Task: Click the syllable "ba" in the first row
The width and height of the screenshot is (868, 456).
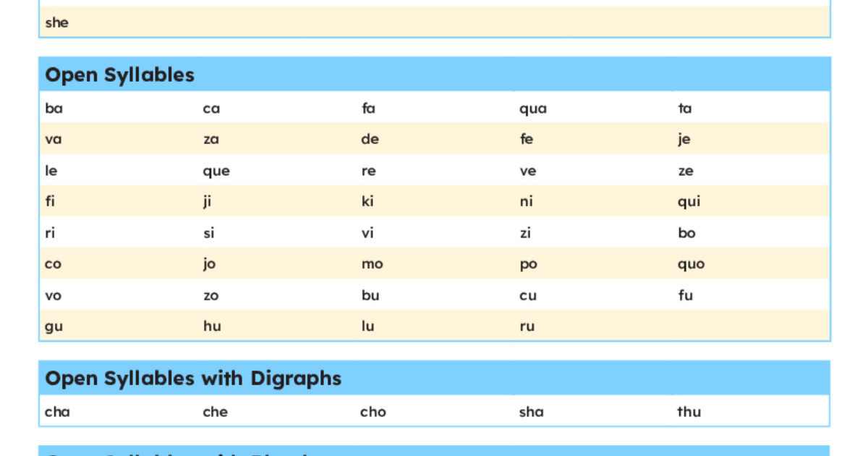Action: (52, 108)
